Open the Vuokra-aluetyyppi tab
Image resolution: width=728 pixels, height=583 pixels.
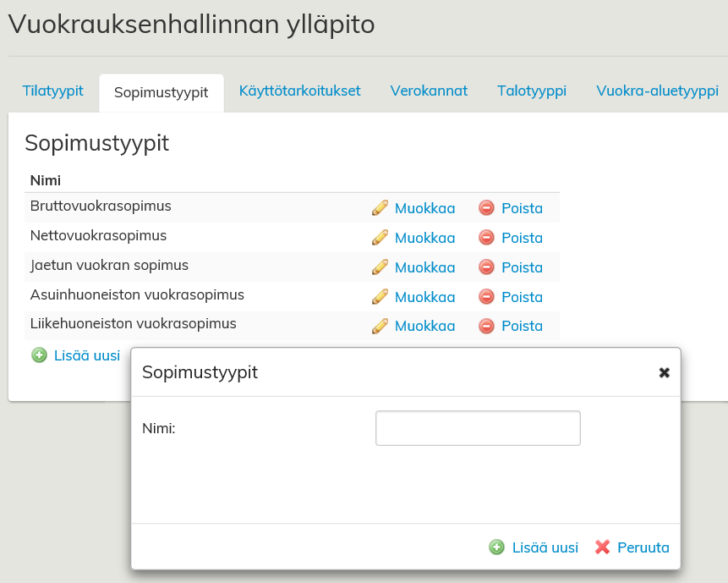point(657,91)
